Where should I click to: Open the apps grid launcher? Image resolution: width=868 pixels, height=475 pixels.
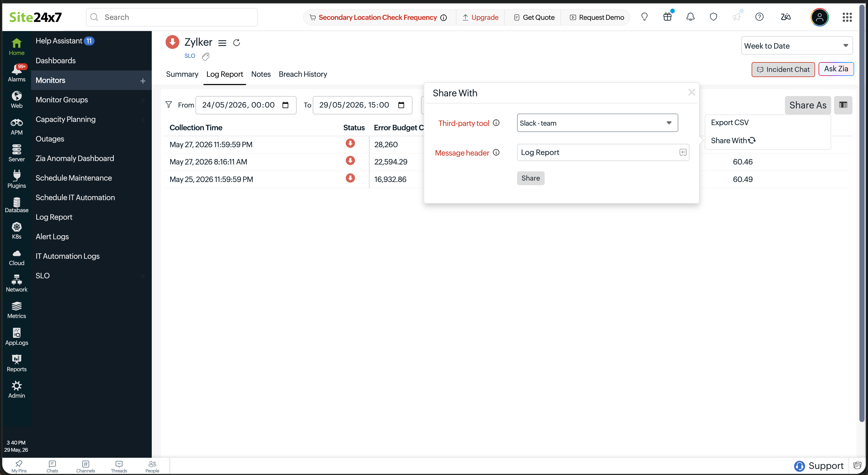tap(847, 17)
